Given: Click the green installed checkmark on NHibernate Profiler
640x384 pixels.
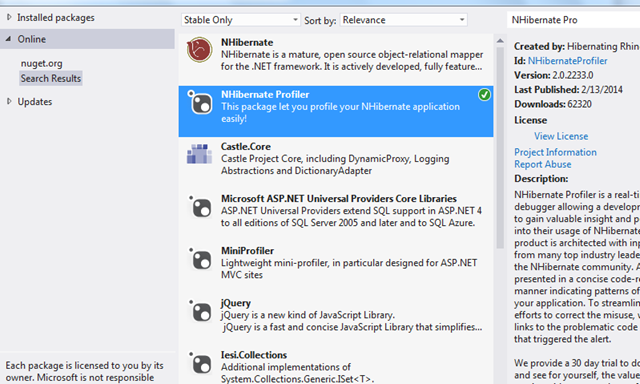Looking at the screenshot, I should [x=484, y=95].
